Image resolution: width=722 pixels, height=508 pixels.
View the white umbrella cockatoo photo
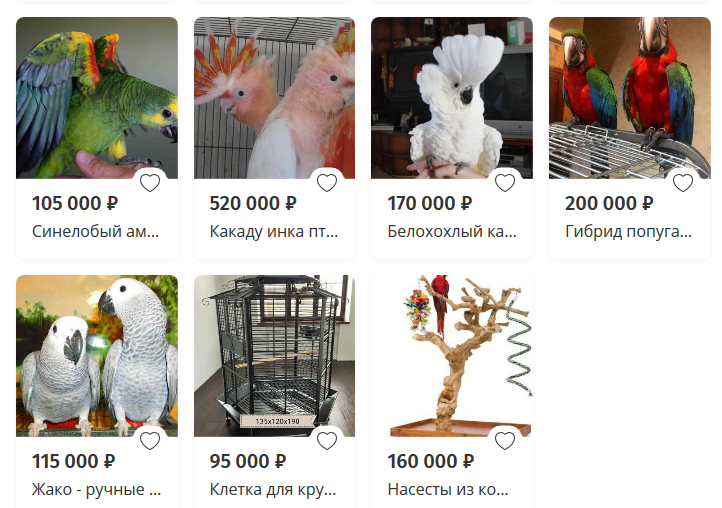(x=452, y=98)
